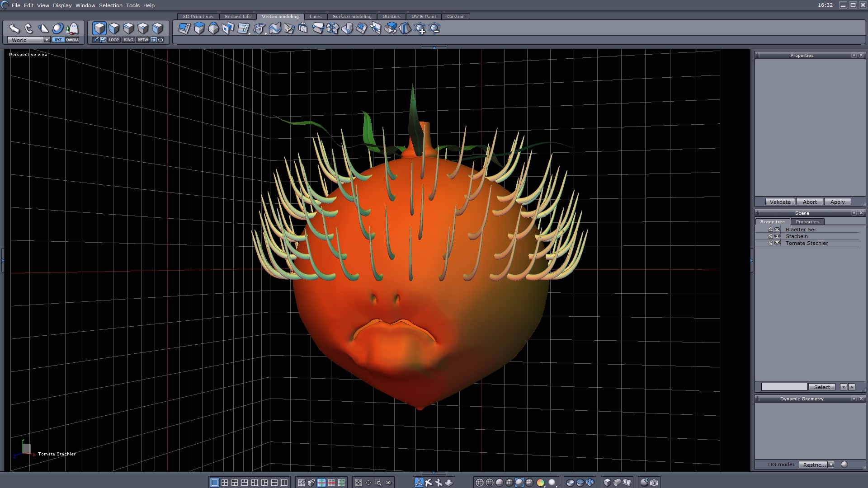Select the multicolor material display sphere icon
The width and height of the screenshot is (868, 488).
[540, 483]
